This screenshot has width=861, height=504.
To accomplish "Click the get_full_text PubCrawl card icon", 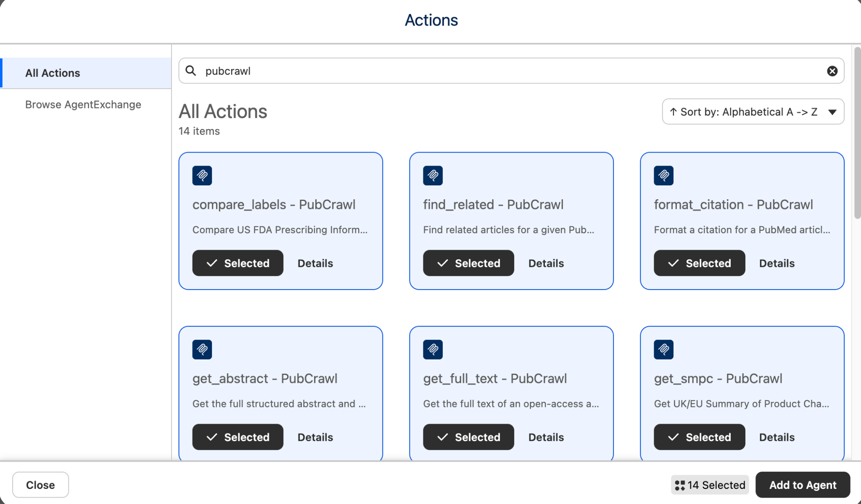I will click(433, 350).
